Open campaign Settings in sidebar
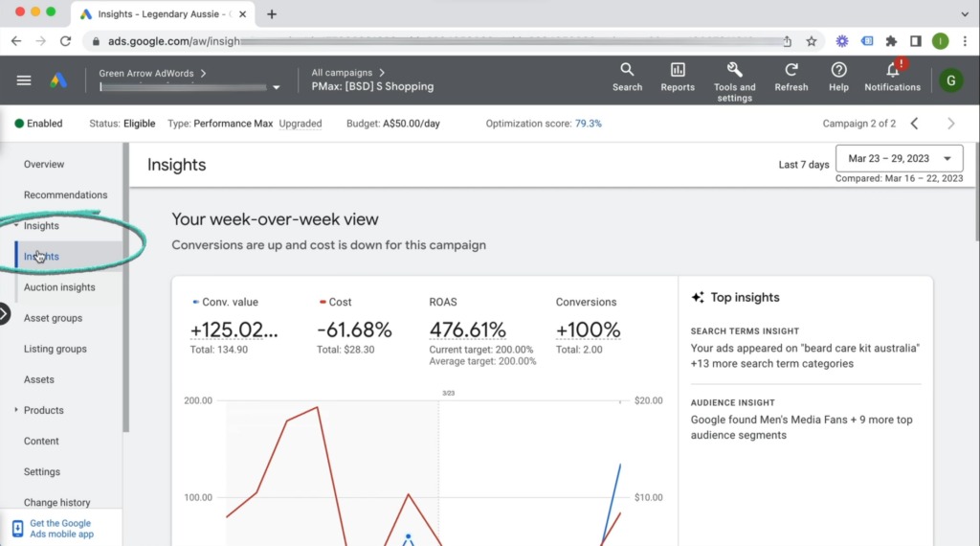Viewport: 980px width, 546px height. [x=42, y=471]
